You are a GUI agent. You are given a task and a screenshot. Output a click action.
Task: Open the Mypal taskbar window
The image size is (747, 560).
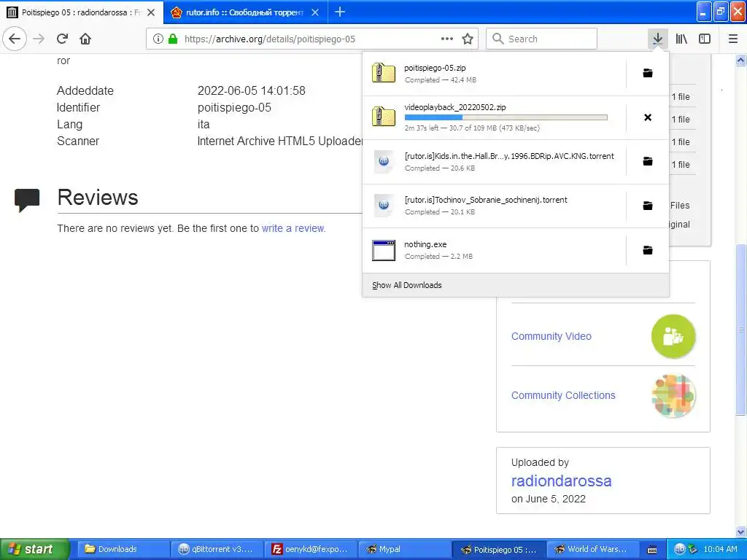pyautogui.click(x=403, y=549)
